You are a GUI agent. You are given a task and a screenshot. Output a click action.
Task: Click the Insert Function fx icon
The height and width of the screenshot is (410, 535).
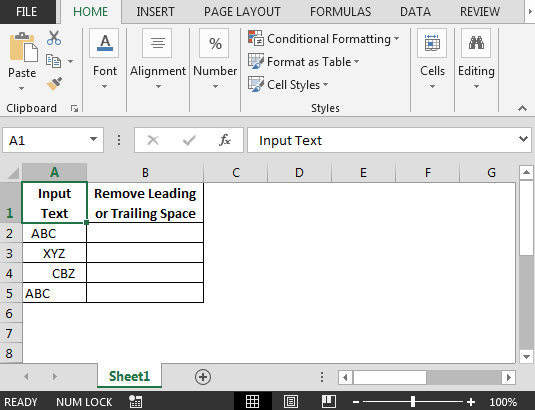[x=225, y=140]
